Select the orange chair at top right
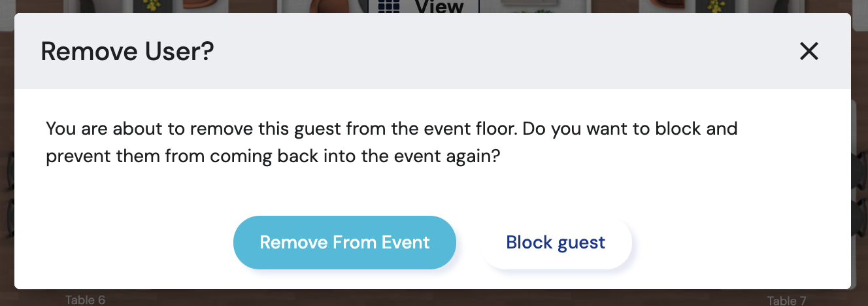 [667, 5]
